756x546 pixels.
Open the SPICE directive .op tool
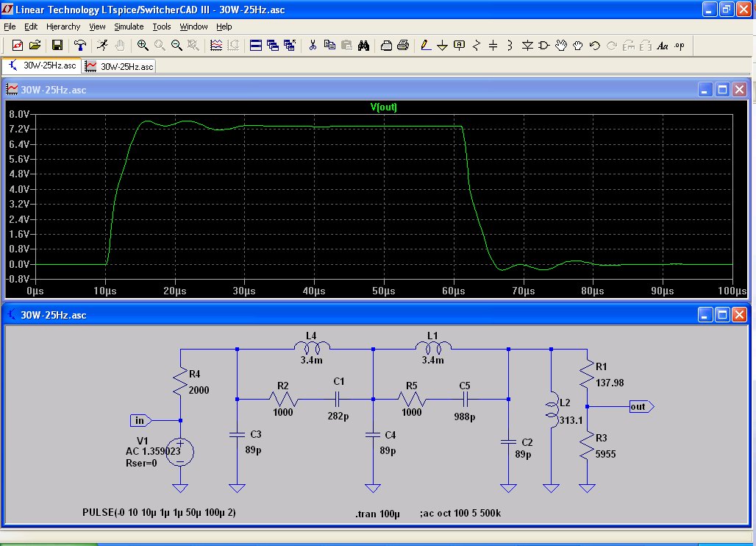[x=679, y=45]
